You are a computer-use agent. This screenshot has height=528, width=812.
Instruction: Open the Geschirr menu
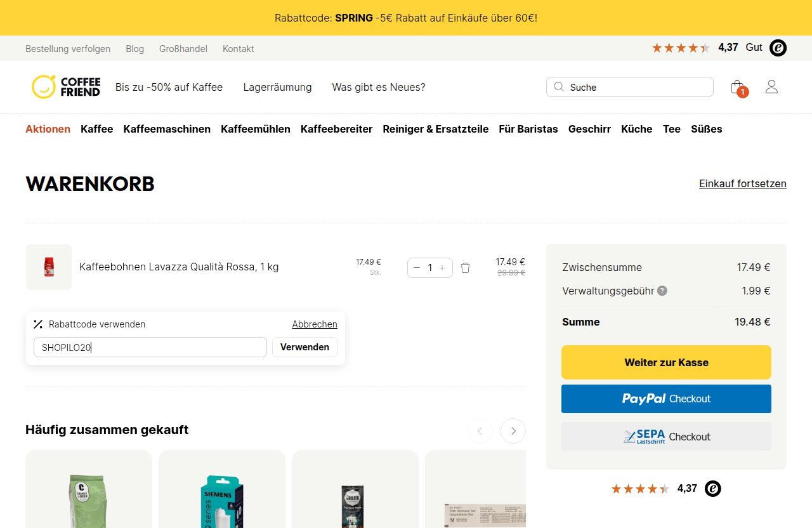(589, 129)
